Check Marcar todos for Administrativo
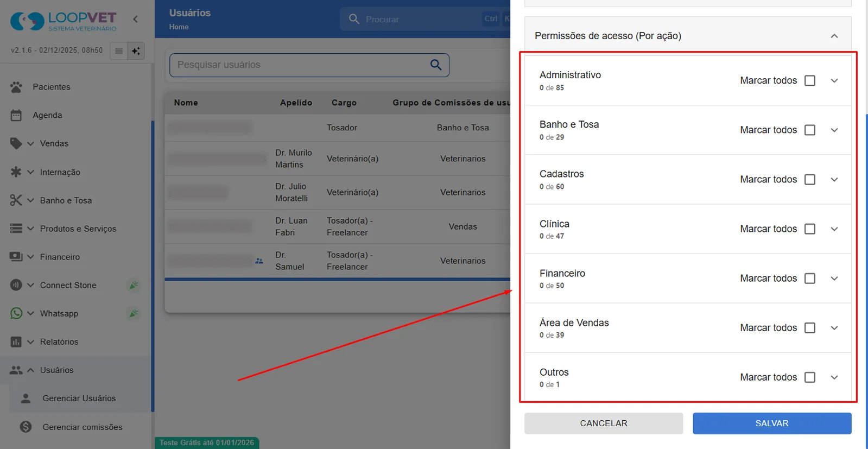Viewport: 868px width, 449px height. 810,80
